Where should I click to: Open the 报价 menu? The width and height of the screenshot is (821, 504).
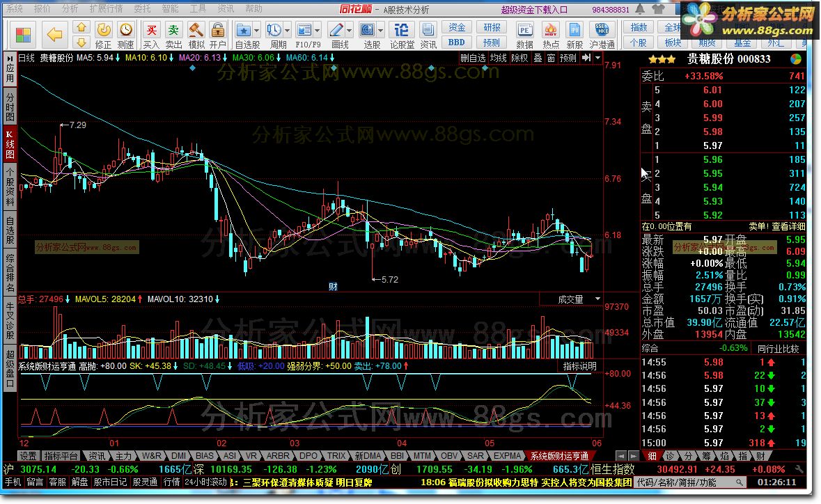42,9
